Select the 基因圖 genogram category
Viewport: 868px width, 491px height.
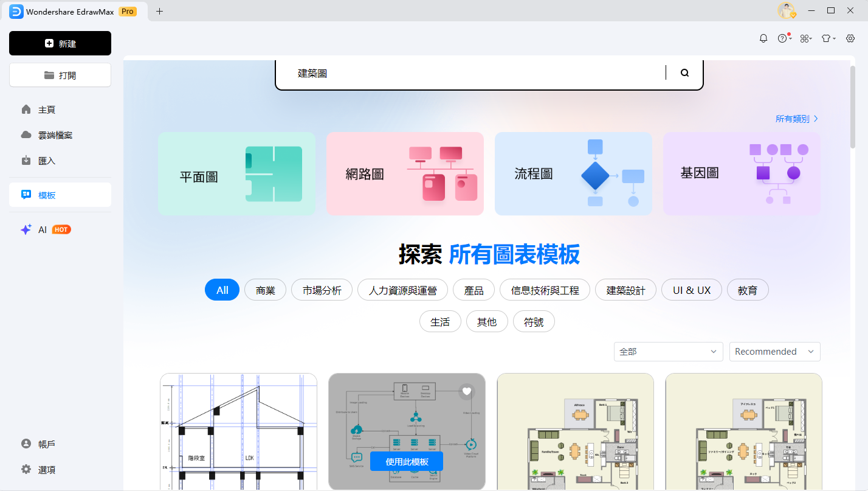coord(742,173)
